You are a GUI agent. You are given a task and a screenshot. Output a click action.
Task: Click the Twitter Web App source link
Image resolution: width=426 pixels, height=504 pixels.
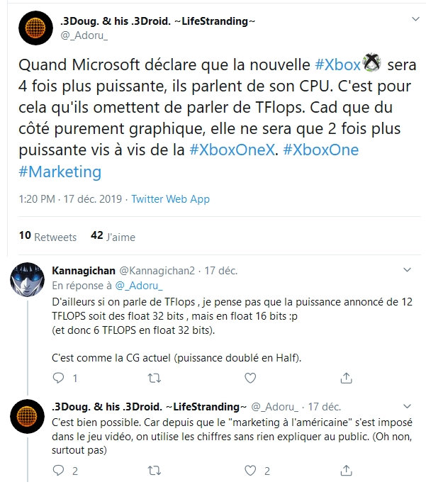pos(171,199)
